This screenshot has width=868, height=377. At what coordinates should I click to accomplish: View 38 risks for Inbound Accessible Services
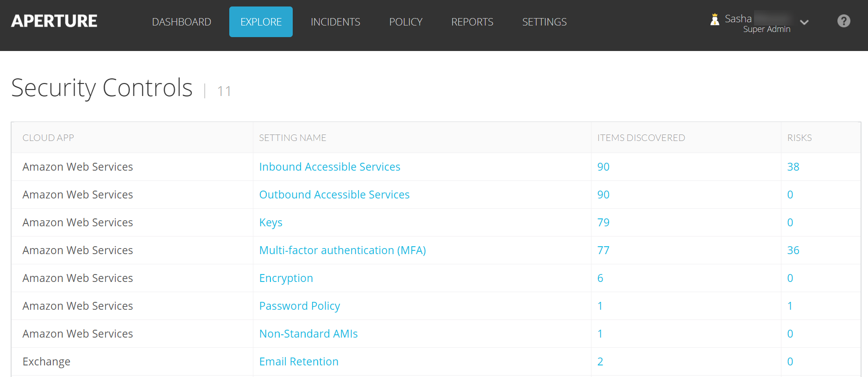[793, 167]
